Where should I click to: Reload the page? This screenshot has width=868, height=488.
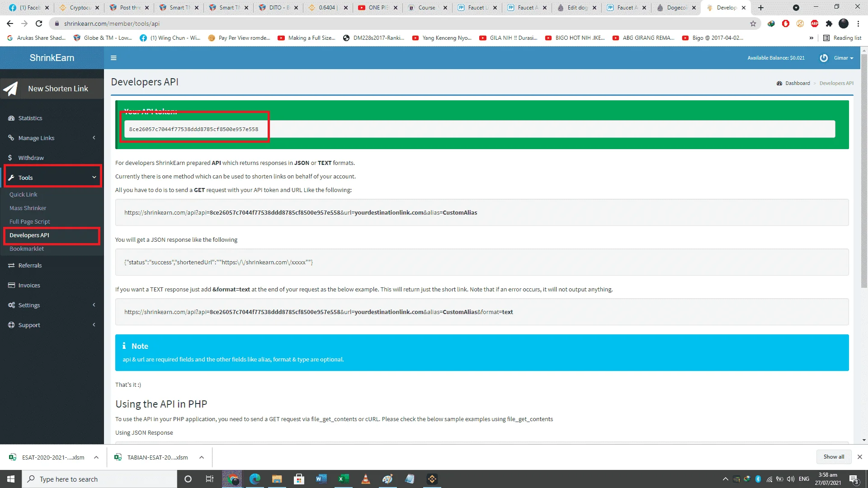[x=39, y=23]
